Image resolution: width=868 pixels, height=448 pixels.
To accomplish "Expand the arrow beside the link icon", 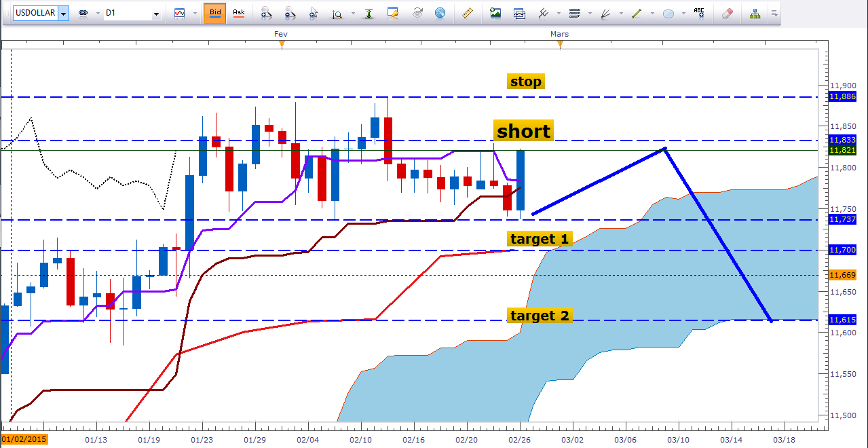I will coord(96,13).
